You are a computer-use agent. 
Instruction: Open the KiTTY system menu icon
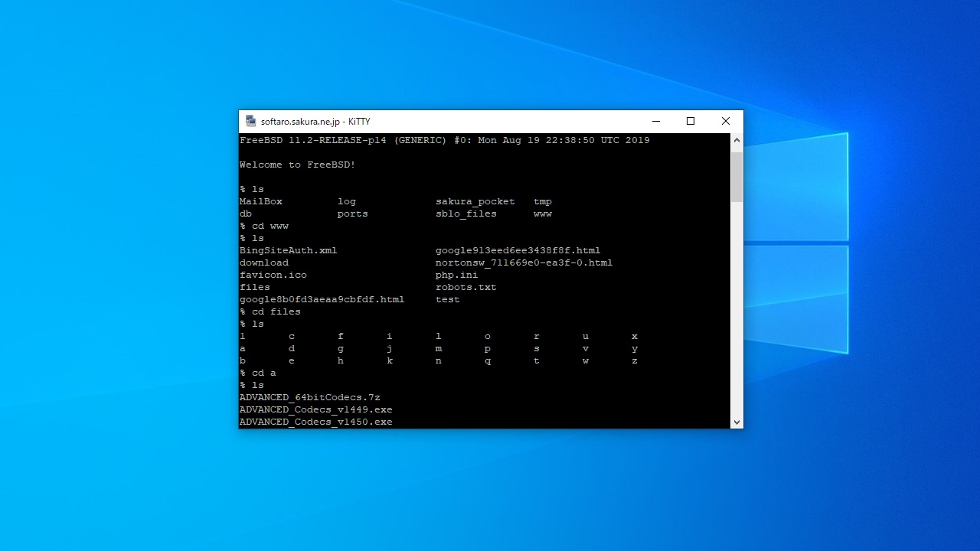click(x=250, y=121)
